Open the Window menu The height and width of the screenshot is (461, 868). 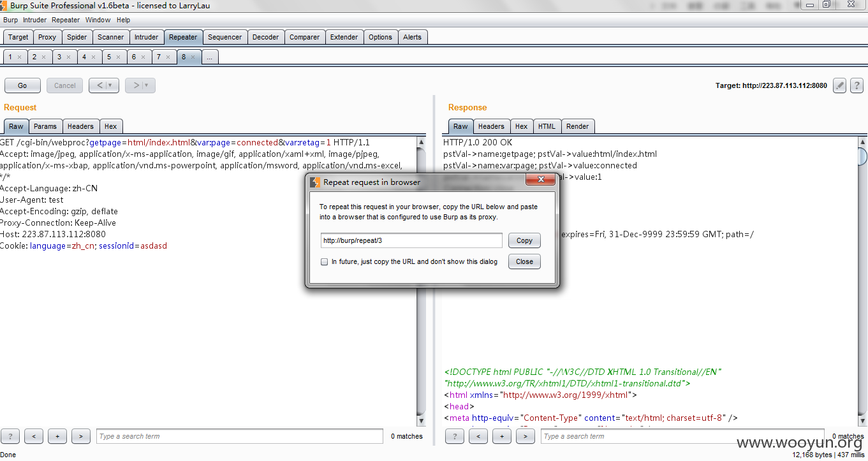98,20
